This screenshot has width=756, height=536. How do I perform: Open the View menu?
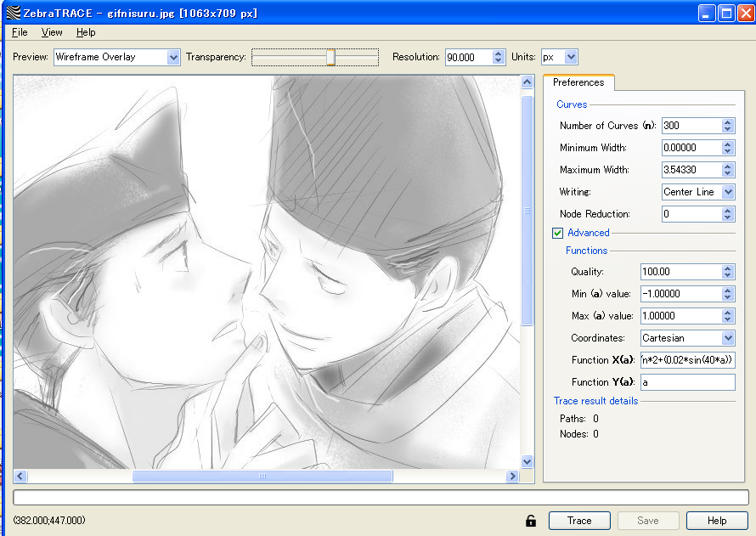pyautogui.click(x=52, y=32)
